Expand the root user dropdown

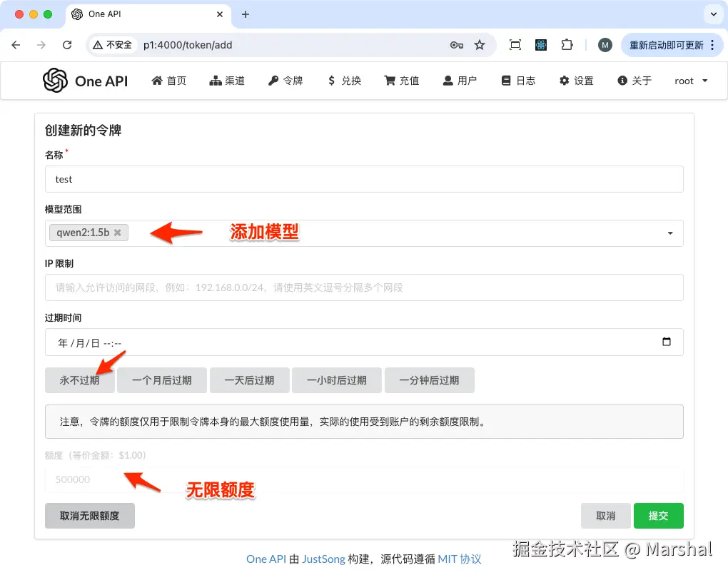(x=691, y=81)
